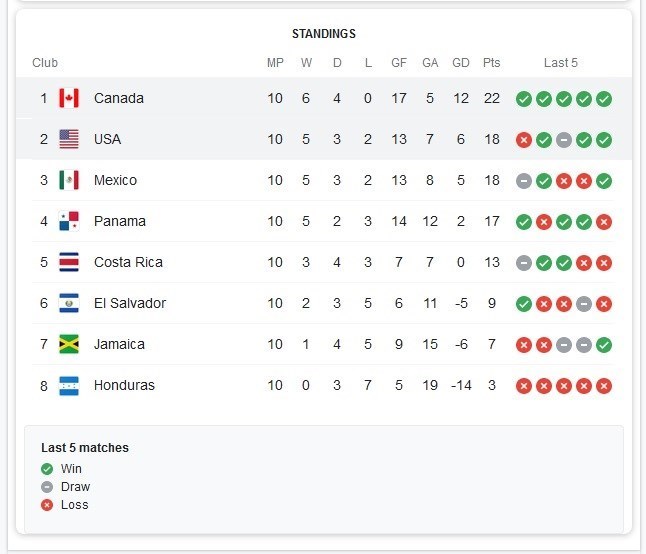646x554 pixels.
Task: Click the Panama flag icon
Action: pos(69,221)
